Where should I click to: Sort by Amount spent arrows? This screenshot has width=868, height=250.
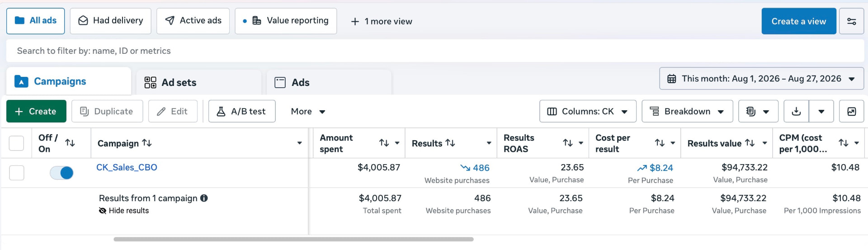(384, 143)
